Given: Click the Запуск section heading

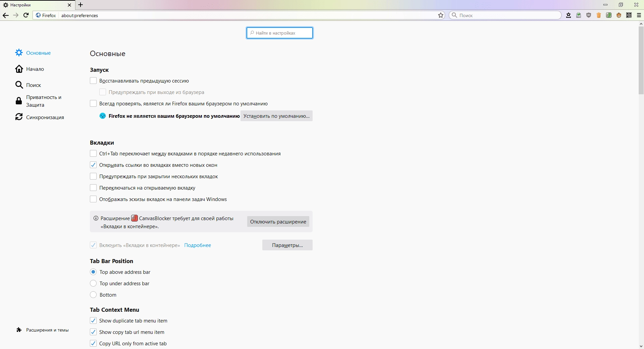Looking at the screenshot, I should click(99, 70).
